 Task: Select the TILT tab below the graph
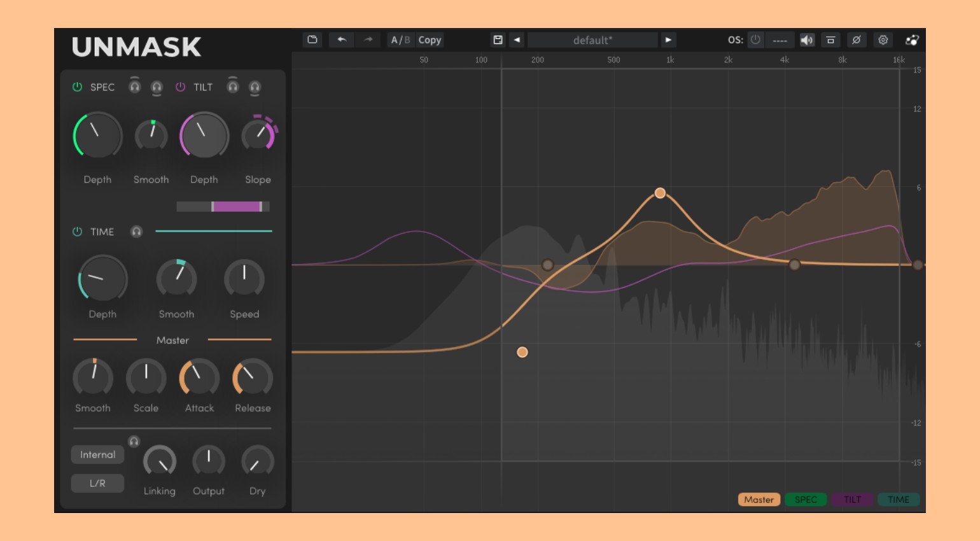tap(852, 500)
